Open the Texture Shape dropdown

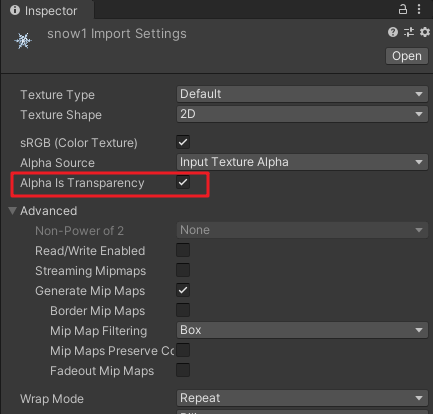[x=302, y=114]
